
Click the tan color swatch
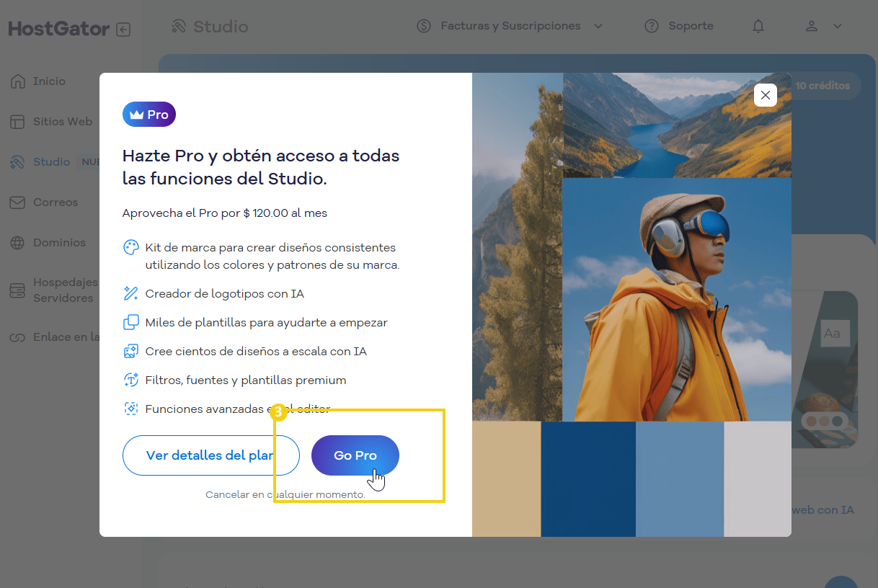click(507, 479)
